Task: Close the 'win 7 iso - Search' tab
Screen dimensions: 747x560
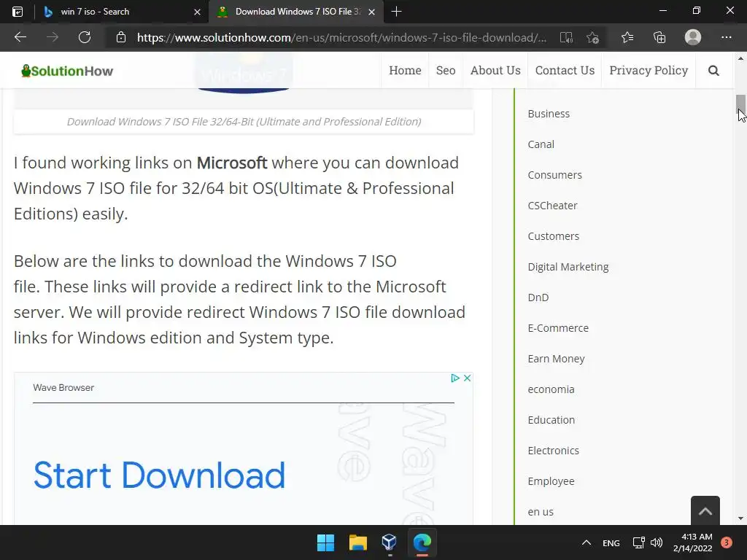Action: pos(197,12)
